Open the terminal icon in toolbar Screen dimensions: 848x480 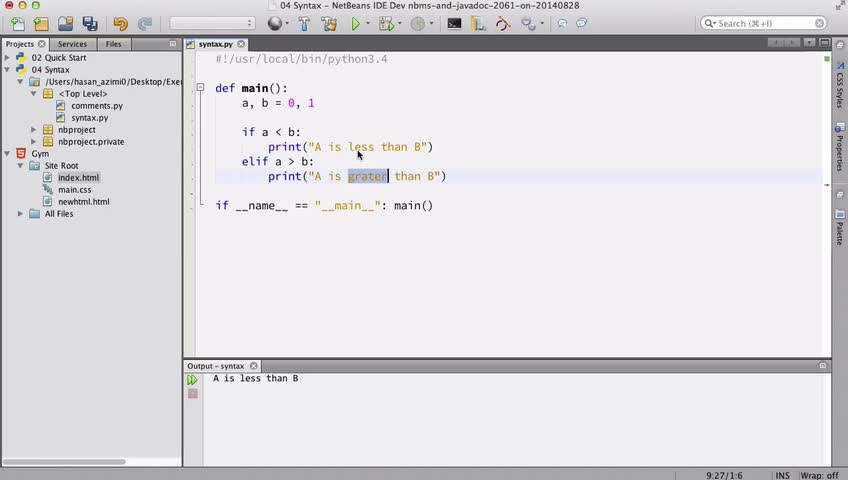point(454,24)
